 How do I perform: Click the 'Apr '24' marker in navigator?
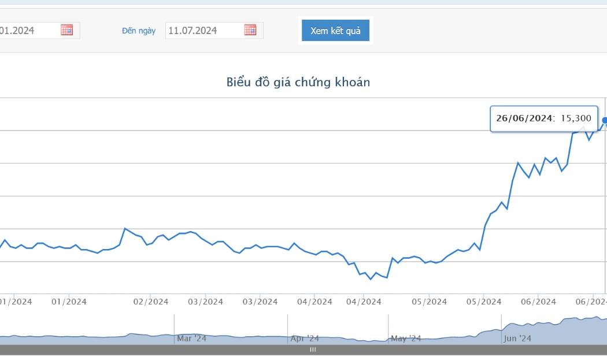coord(305,339)
